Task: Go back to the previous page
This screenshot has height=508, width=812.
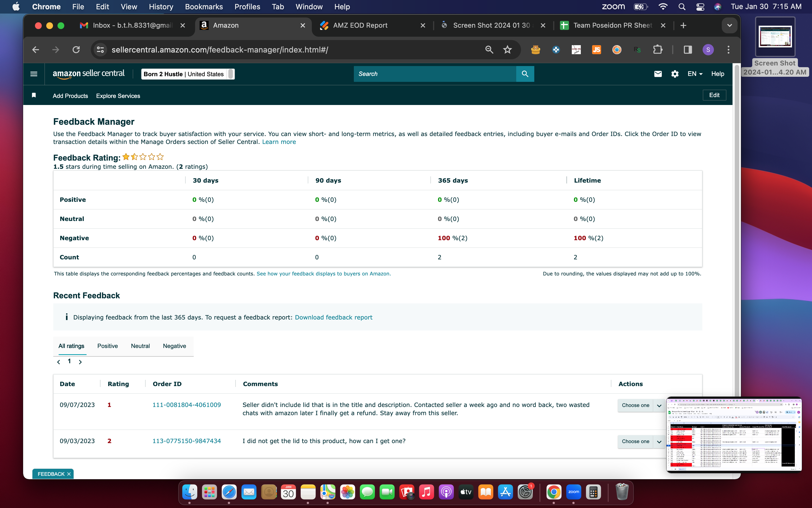Action: click(36, 50)
